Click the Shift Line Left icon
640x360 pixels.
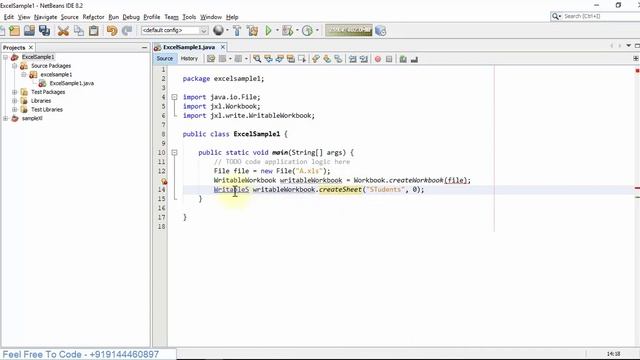(x=353, y=59)
